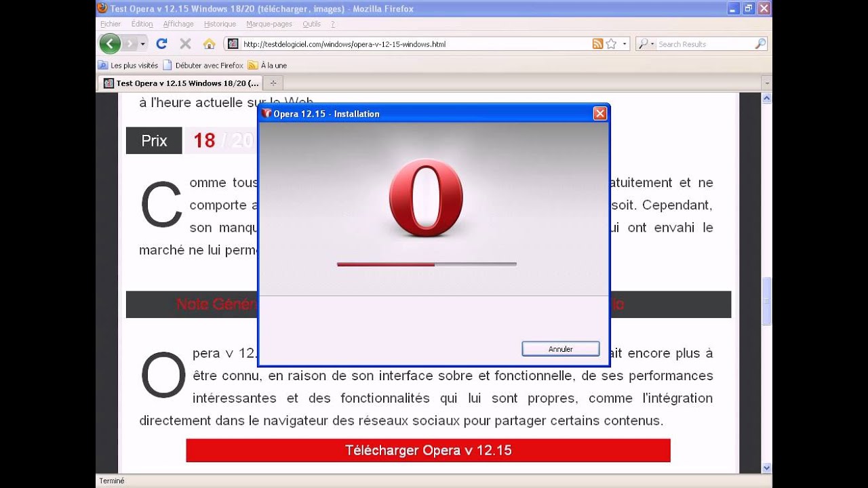
Task: Open the list all tabs dropdown
Action: pos(767,83)
